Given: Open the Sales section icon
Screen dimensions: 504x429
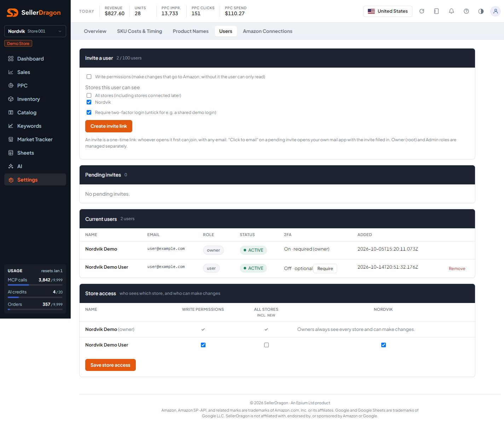Looking at the screenshot, I should coord(11,72).
